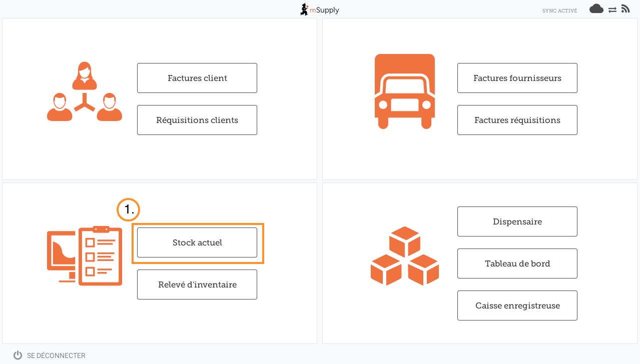Click the clipboard inventory icon
Viewport: 640px width, 364px height.
85,255
